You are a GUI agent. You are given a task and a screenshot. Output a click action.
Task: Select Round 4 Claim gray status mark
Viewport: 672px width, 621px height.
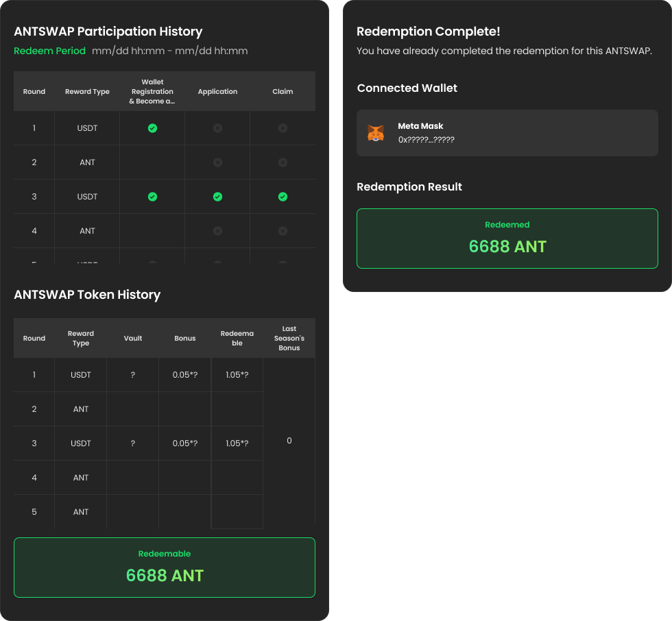click(x=283, y=231)
